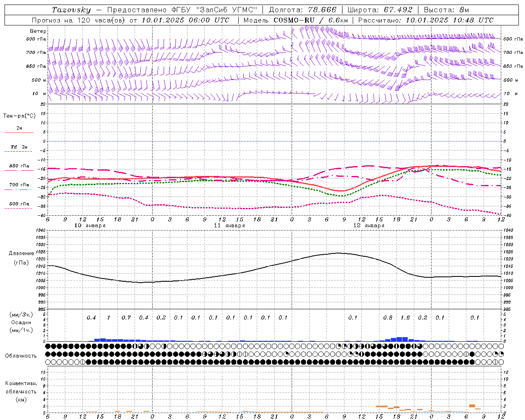
Task: Click the (км) unit label under convective cloud
Action: click(x=21, y=399)
